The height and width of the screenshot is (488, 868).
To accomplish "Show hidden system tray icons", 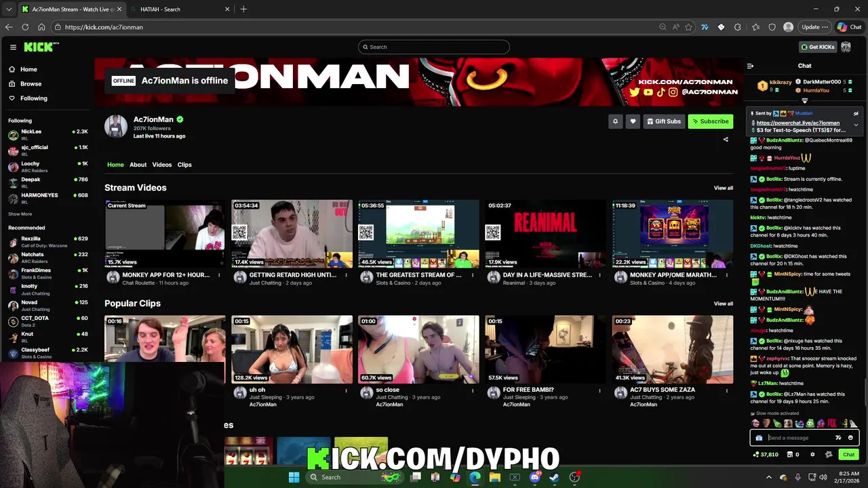I will coord(769,477).
